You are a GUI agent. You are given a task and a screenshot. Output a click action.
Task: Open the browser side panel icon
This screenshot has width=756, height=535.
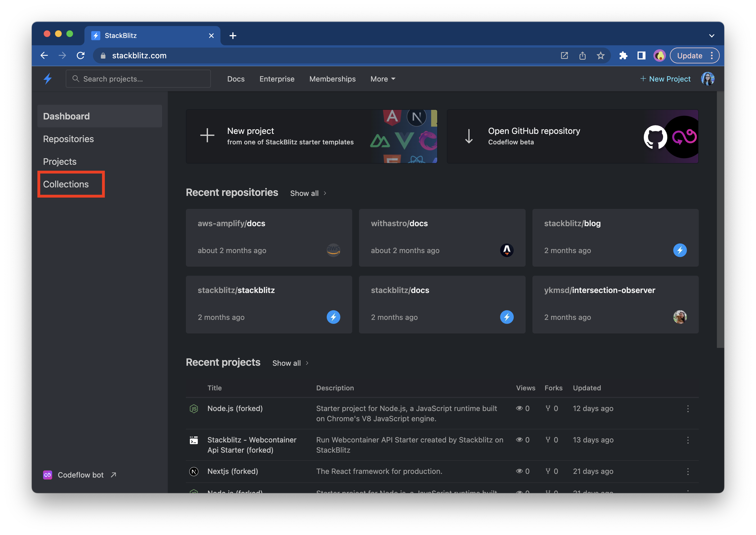tap(641, 56)
